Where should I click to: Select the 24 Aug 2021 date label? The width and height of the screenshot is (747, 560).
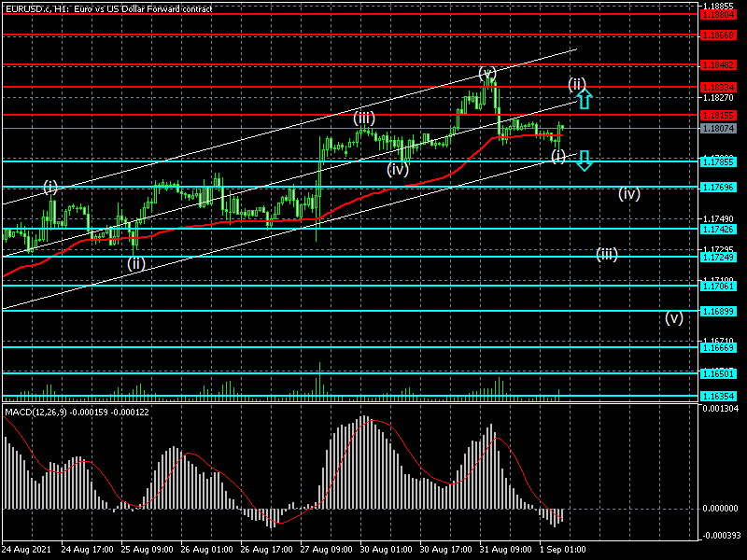point(26,549)
